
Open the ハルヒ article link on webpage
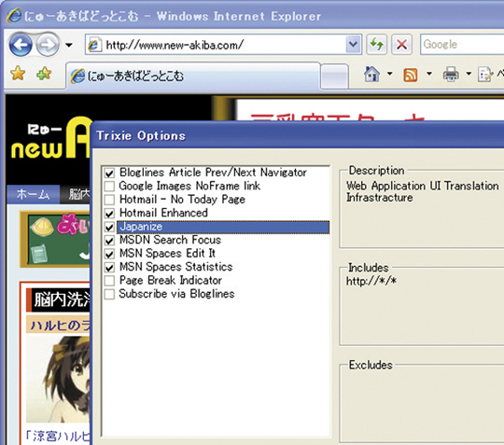point(61,326)
